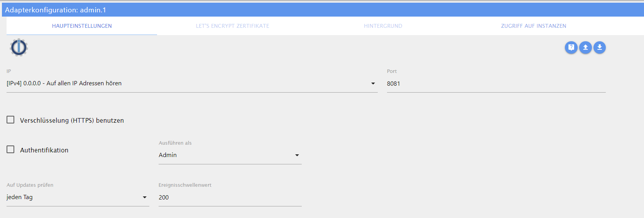Expand the 'Auf Updates prüfen' dropdown
Image resolution: width=644 pixels, height=218 pixels.
[78, 197]
